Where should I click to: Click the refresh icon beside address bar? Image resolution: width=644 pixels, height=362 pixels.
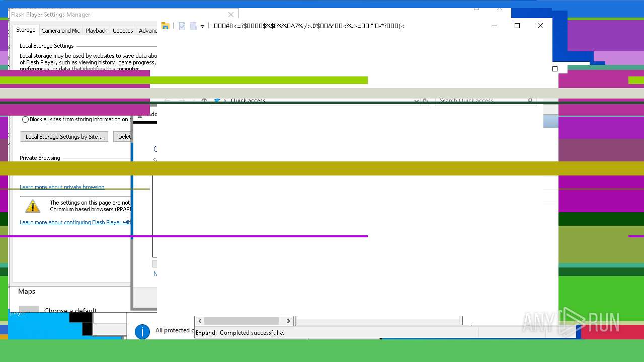(x=425, y=101)
